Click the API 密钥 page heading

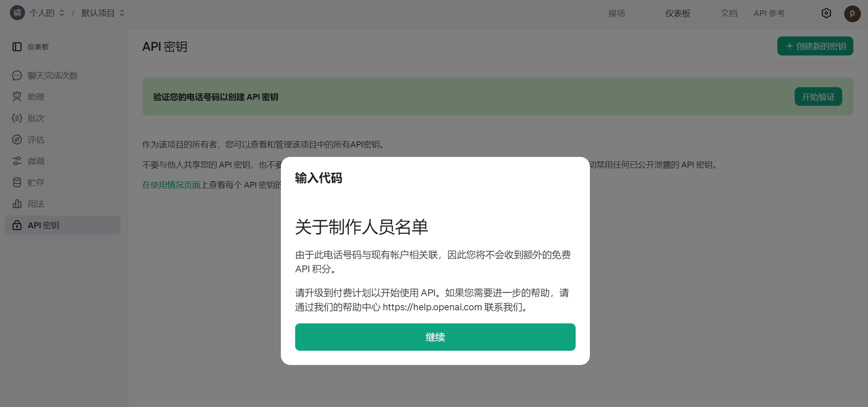(x=165, y=46)
